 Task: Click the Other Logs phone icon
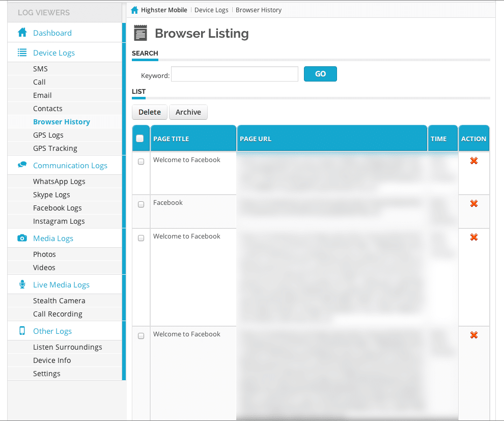coord(22,331)
